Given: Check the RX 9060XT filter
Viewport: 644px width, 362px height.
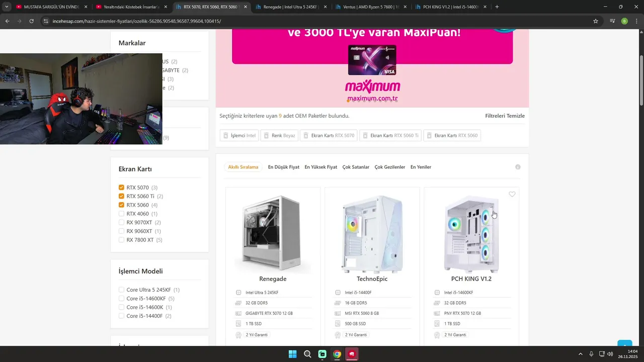Looking at the screenshot, I should (121, 231).
